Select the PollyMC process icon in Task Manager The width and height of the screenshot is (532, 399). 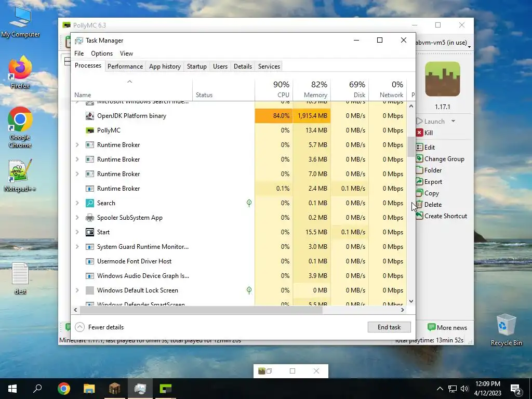[89, 130]
